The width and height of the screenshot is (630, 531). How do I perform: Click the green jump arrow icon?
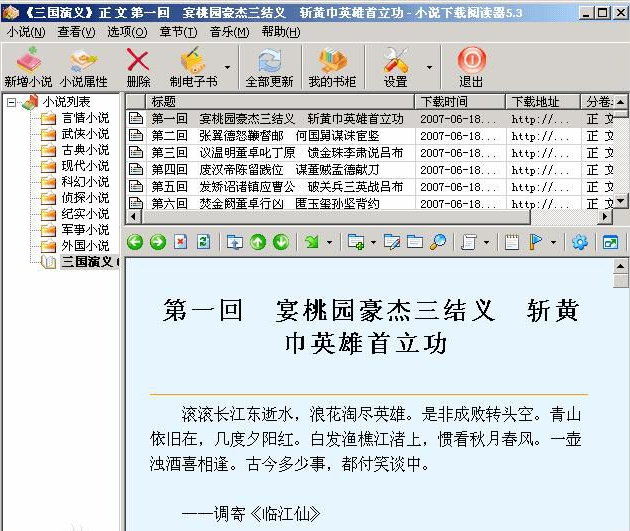pos(312,242)
